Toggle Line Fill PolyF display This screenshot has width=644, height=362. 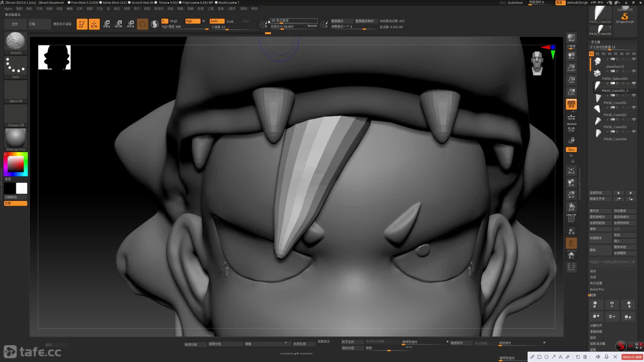point(571,219)
